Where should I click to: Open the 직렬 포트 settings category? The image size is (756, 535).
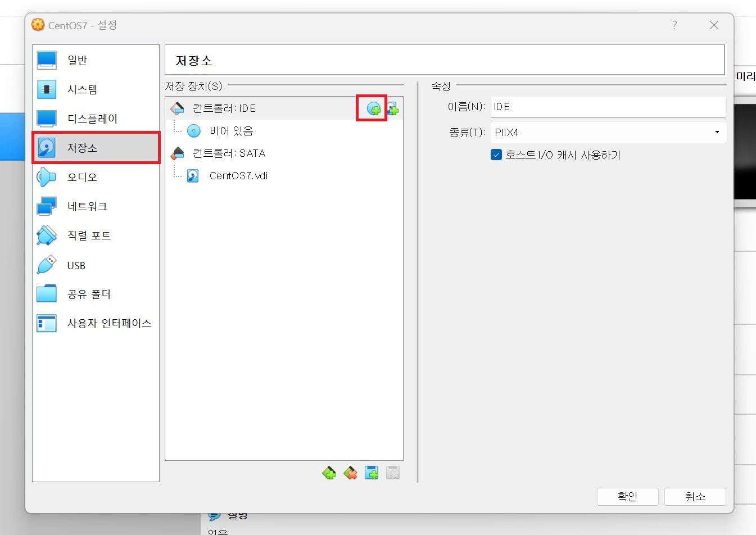click(x=96, y=235)
